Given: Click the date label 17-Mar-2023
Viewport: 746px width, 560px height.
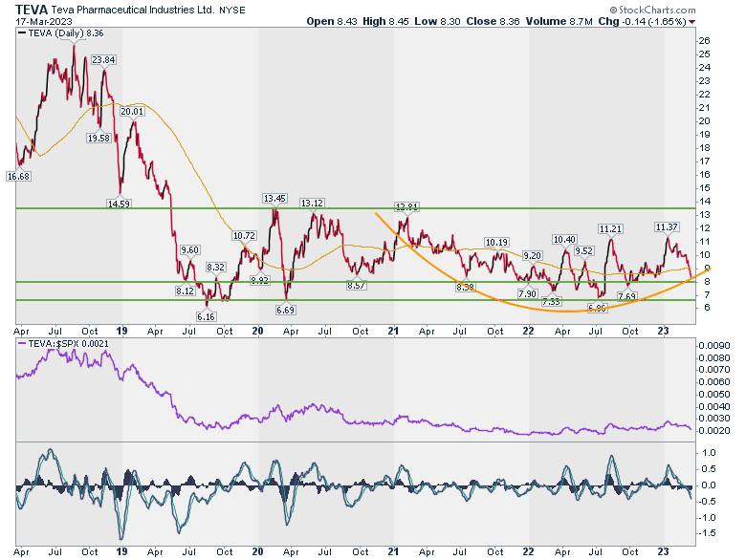Looking at the screenshot, I should point(44,21).
